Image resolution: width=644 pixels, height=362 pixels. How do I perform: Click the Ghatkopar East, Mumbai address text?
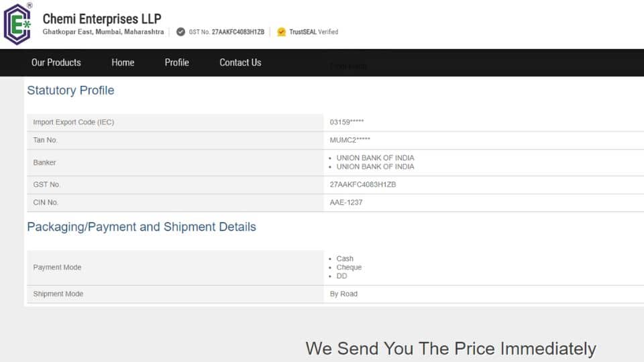click(103, 32)
